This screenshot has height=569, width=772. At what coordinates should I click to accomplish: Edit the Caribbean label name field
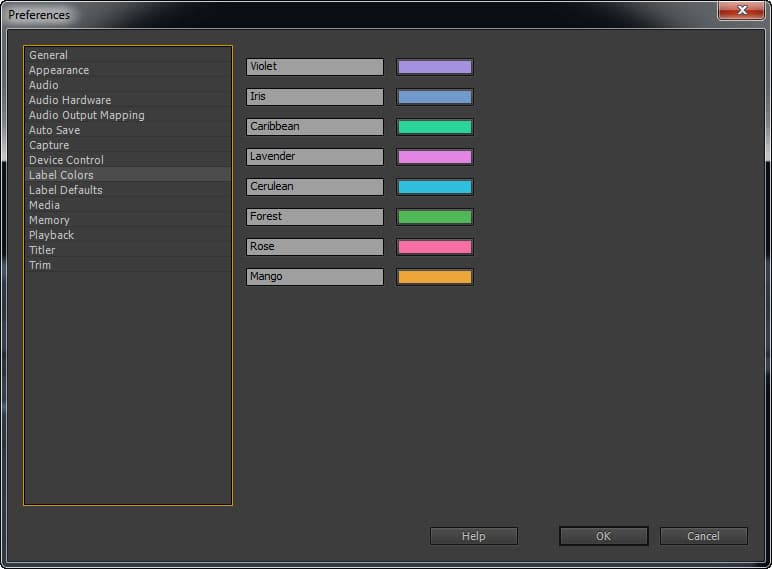(x=315, y=127)
